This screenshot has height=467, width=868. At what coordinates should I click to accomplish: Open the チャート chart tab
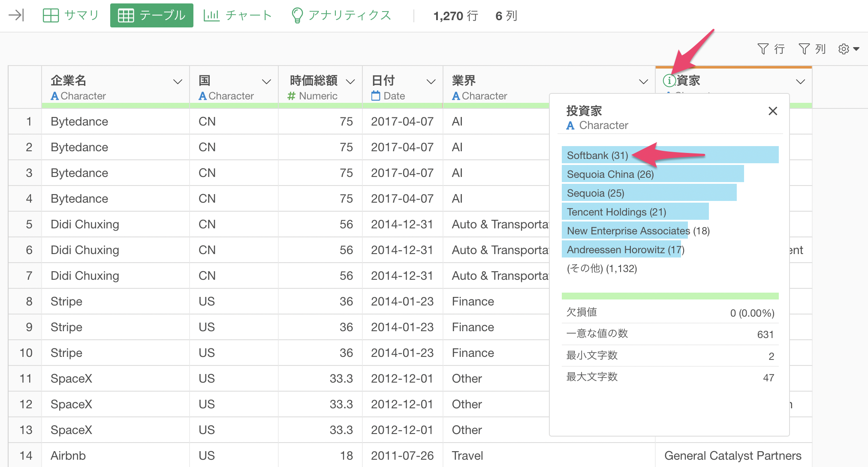coord(238,15)
